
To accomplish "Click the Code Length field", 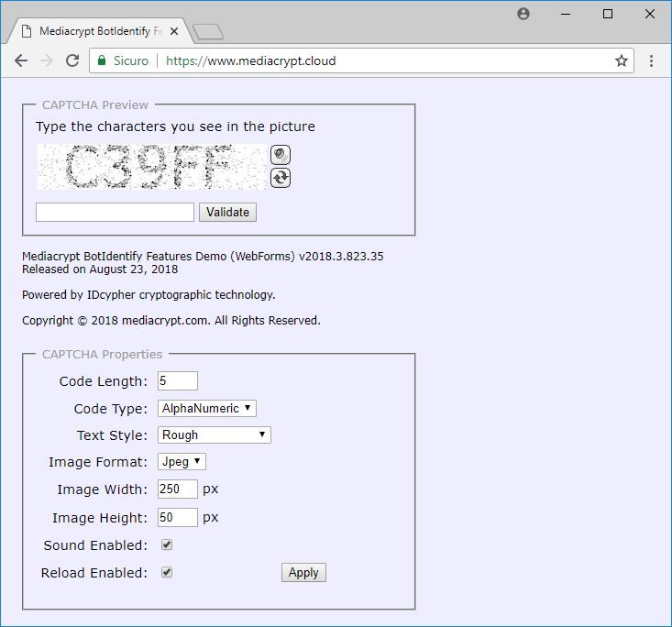I will 177,380.
